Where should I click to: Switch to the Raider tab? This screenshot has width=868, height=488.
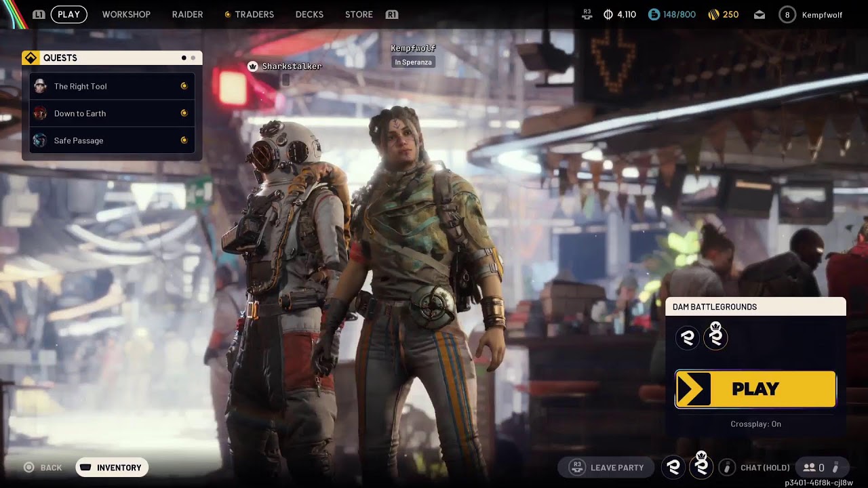187,14
